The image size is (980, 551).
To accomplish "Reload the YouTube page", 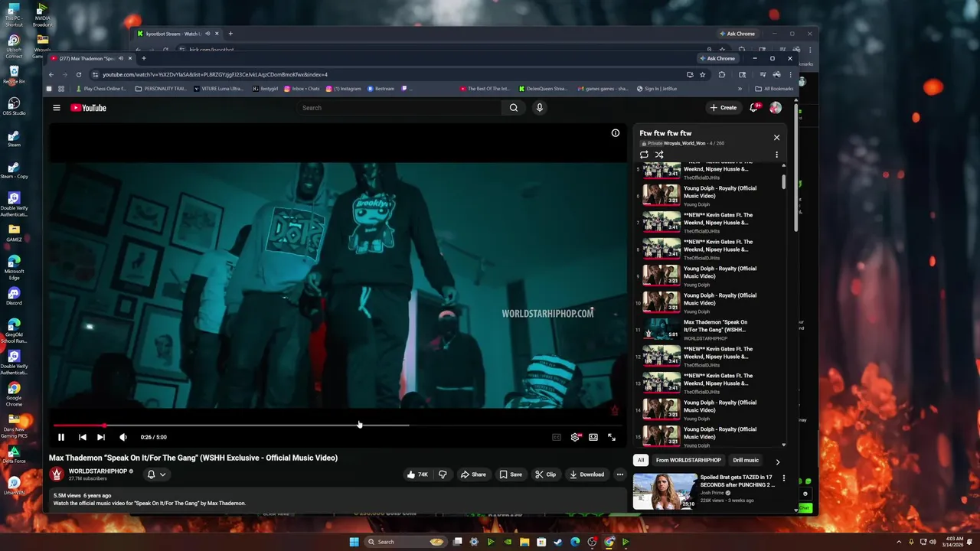I will point(78,74).
